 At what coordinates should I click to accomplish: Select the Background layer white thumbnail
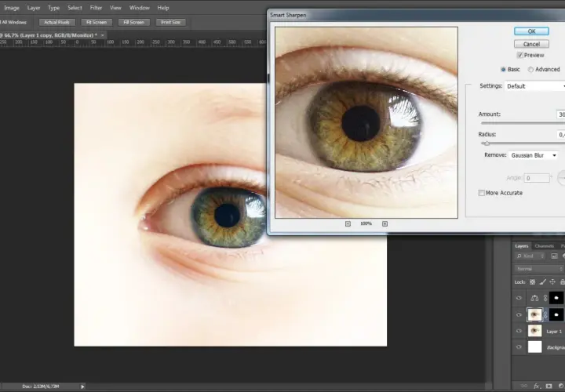(534, 347)
